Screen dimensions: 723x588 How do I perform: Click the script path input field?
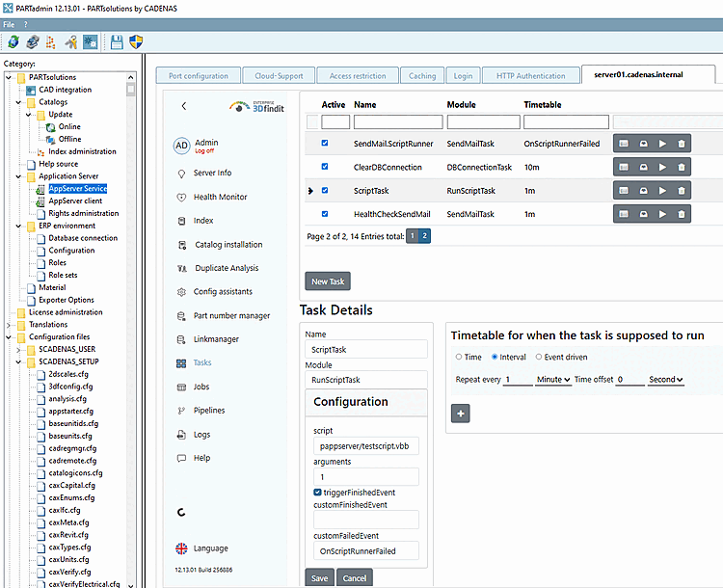pos(366,446)
